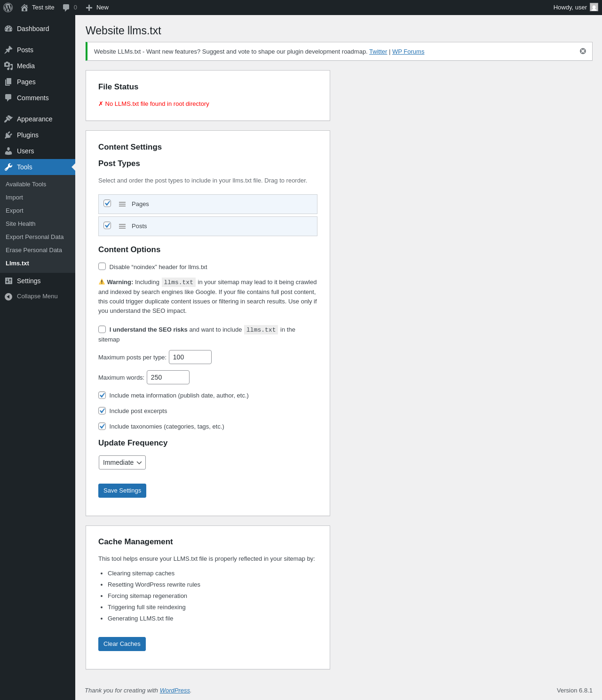Toggle Include post excerpts checkbox
Viewport: 602px width, 700px height.
point(102,411)
